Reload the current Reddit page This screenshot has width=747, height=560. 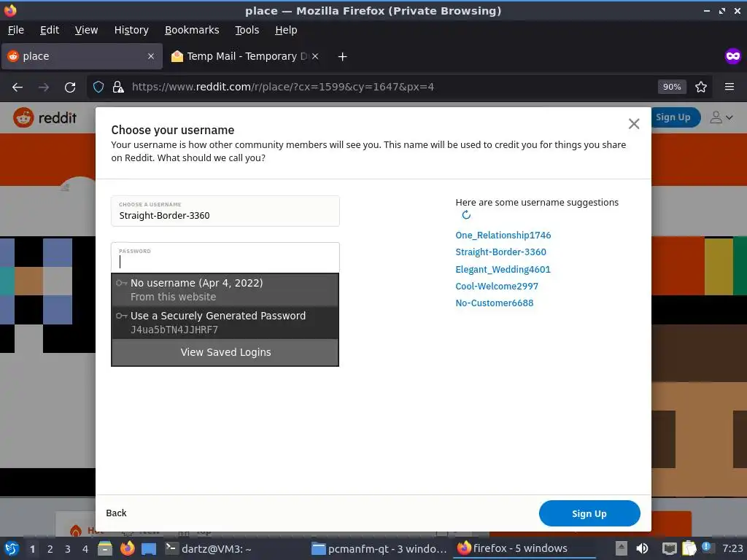point(70,87)
